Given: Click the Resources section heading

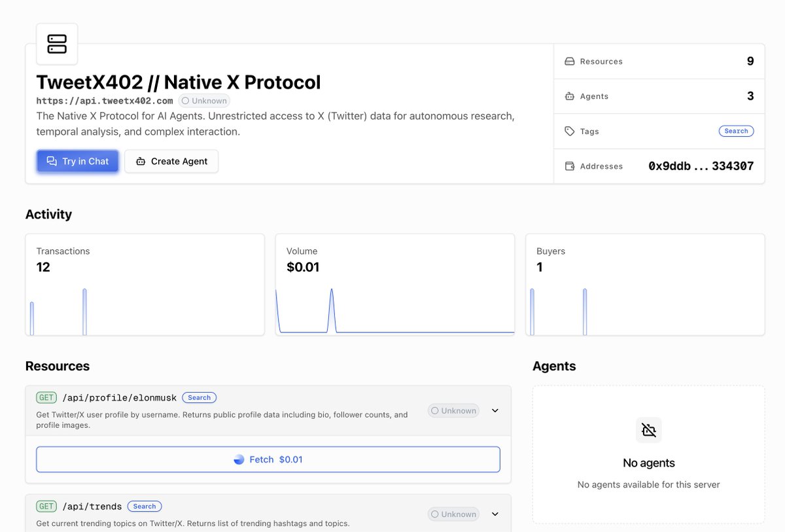Looking at the screenshot, I should coord(58,366).
